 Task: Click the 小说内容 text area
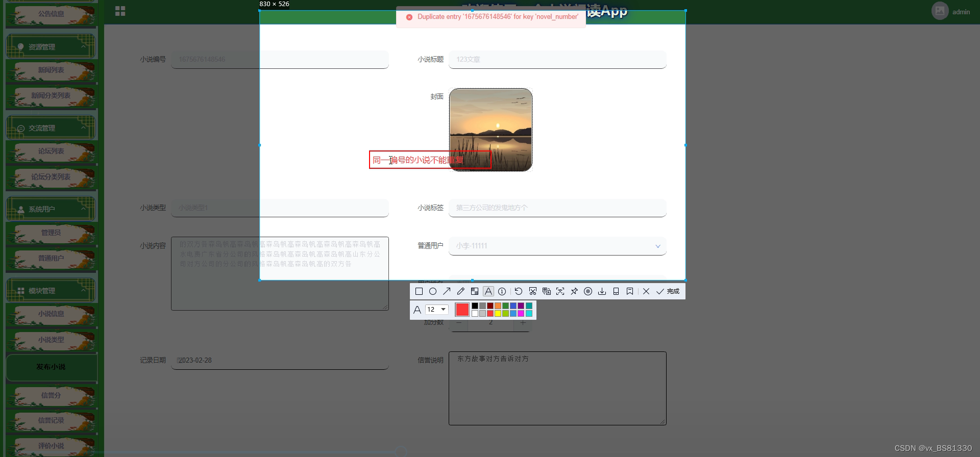click(280, 273)
